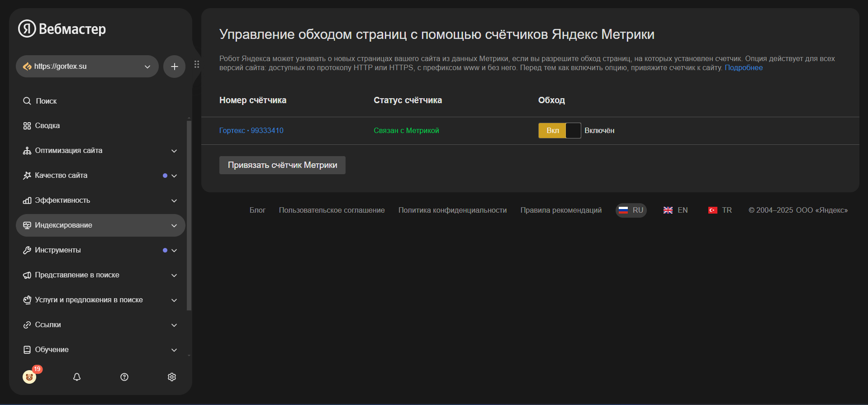Expand the Оптимизация сайта chevron
Image resolution: width=868 pixels, height=405 pixels.
click(174, 151)
